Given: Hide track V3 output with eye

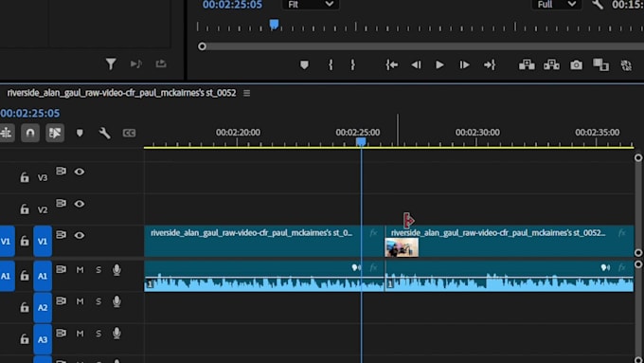Looking at the screenshot, I should tap(80, 172).
